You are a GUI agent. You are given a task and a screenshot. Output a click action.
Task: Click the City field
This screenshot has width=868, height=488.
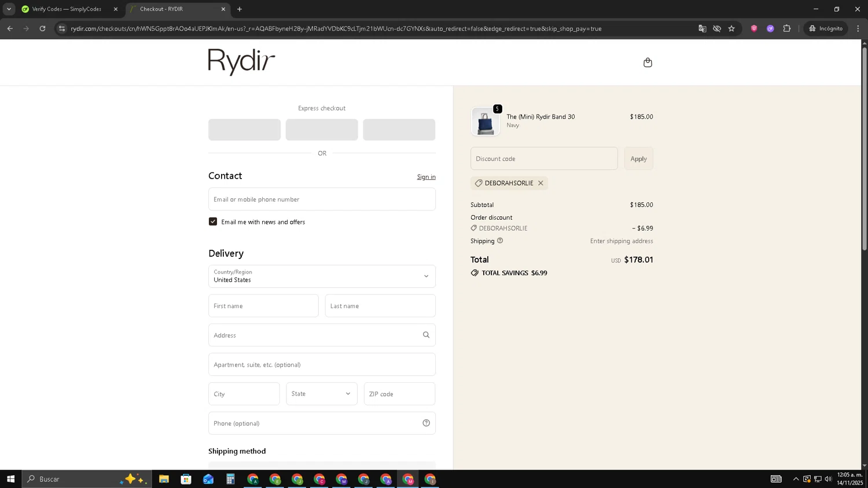[x=244, y=394]
